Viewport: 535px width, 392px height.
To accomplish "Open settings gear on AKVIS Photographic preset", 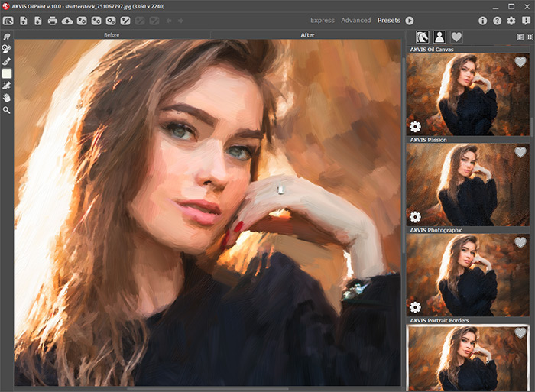I will (x=415, y=307).
